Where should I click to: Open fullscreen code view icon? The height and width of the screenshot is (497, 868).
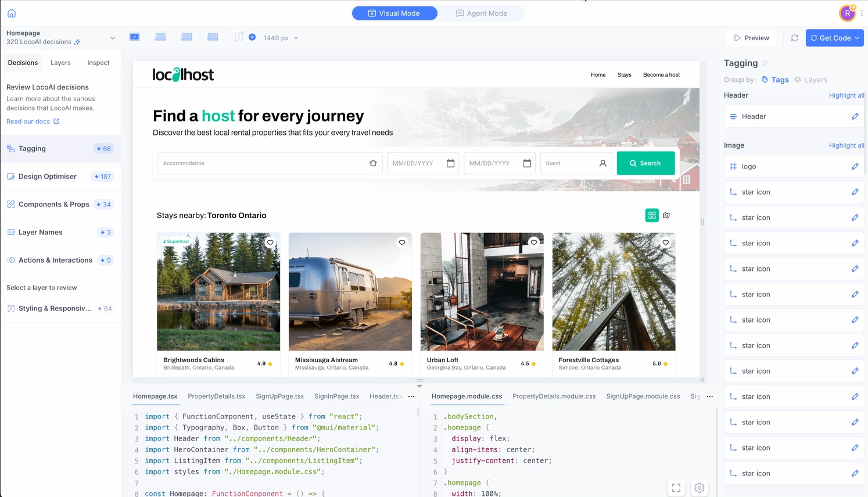(676, 488)
